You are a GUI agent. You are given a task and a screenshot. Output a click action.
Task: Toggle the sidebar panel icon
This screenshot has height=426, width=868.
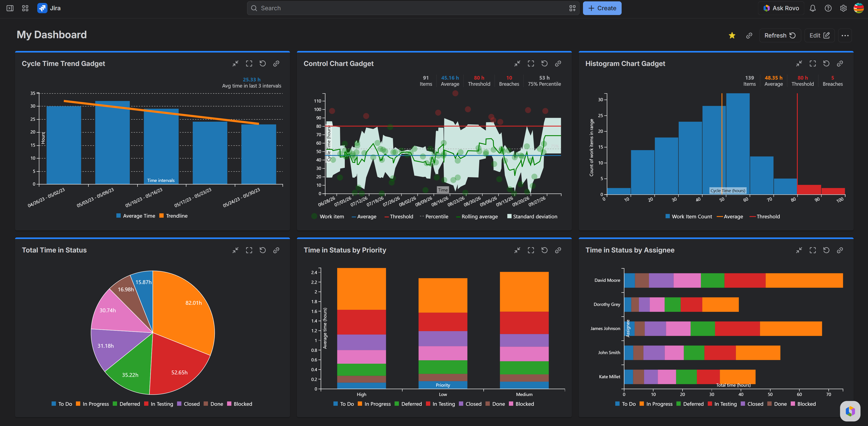coord(10,8)
